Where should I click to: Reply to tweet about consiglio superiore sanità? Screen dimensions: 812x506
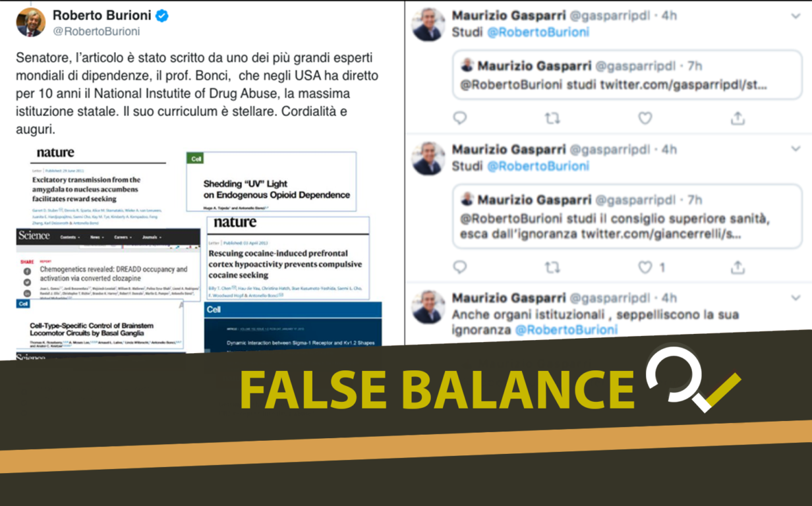[460, 267]
